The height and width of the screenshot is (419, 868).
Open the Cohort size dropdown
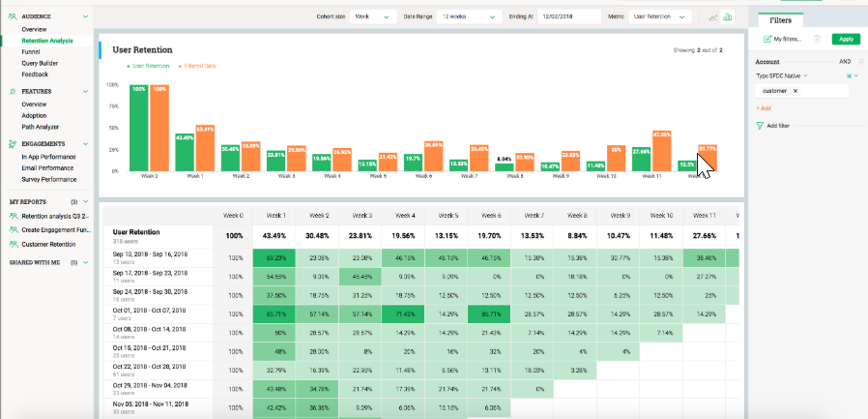pos(373,16)
